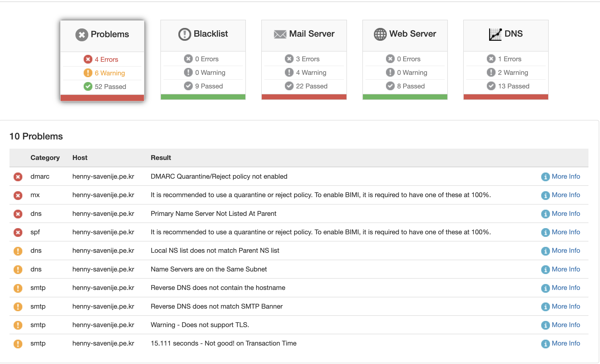Image resolution: width=600 pixels, height=364 pixels.
Task: Click 6 Warning in Problems card
Action: tap(110, 73)
